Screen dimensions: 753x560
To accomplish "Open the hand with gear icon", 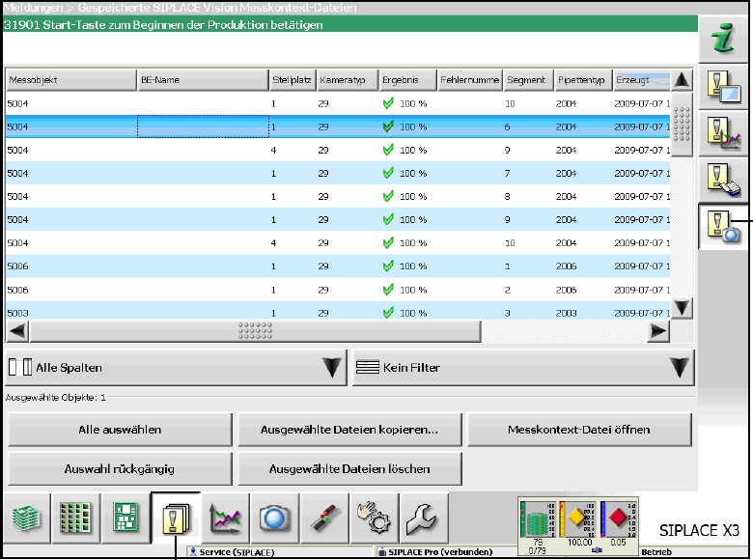I will click(x=375, y=518).
